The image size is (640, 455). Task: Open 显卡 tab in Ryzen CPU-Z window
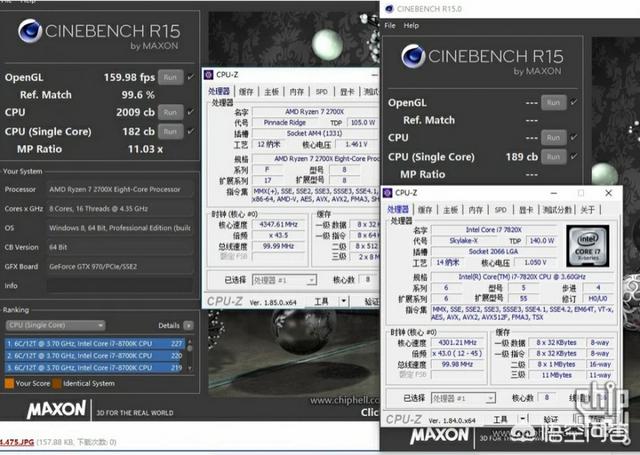pyautogui.click(x=347, y=92)
